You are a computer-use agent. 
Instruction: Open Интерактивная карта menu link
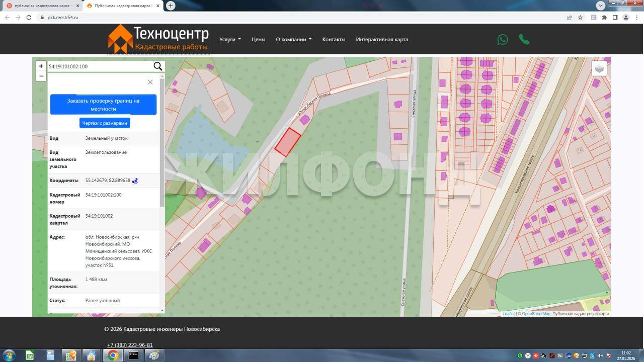coord(382,39)
